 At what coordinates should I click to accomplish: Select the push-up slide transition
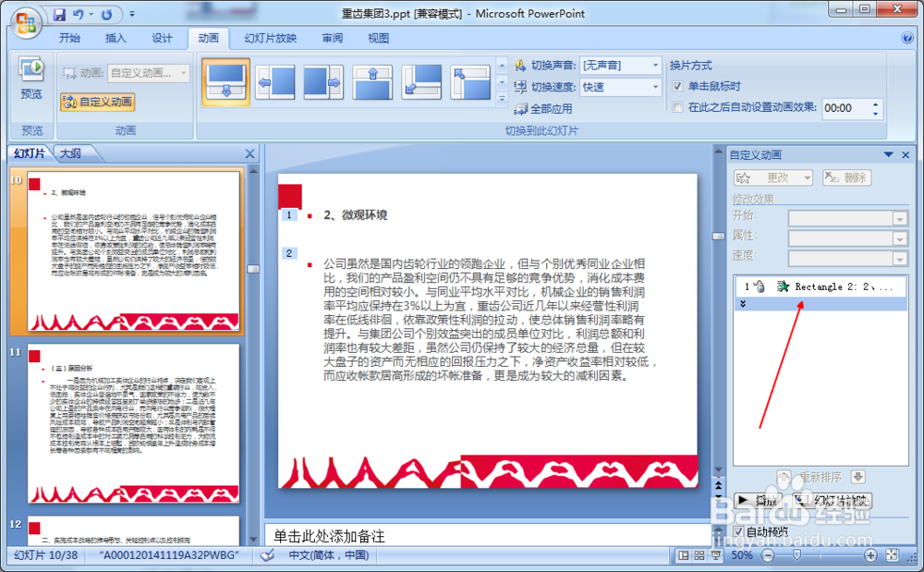tap(372, 82)
